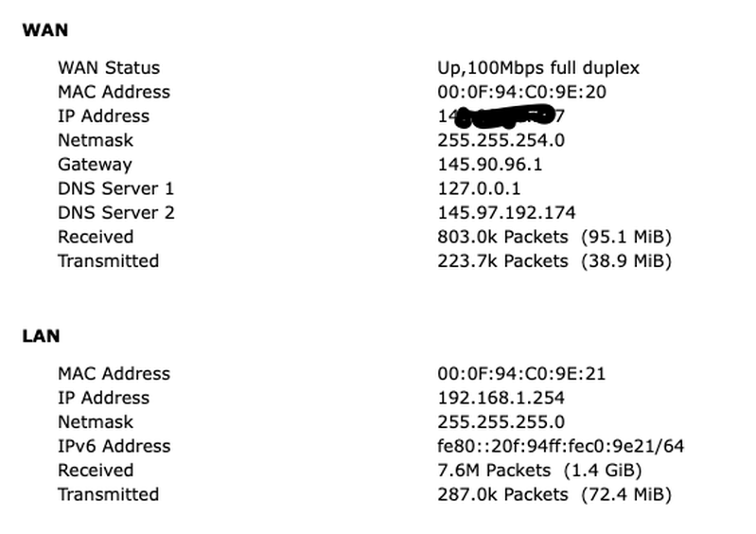756x534 pixels.
Task: Click the gateway address 145.90.96.1
Action: coord(490,165)
